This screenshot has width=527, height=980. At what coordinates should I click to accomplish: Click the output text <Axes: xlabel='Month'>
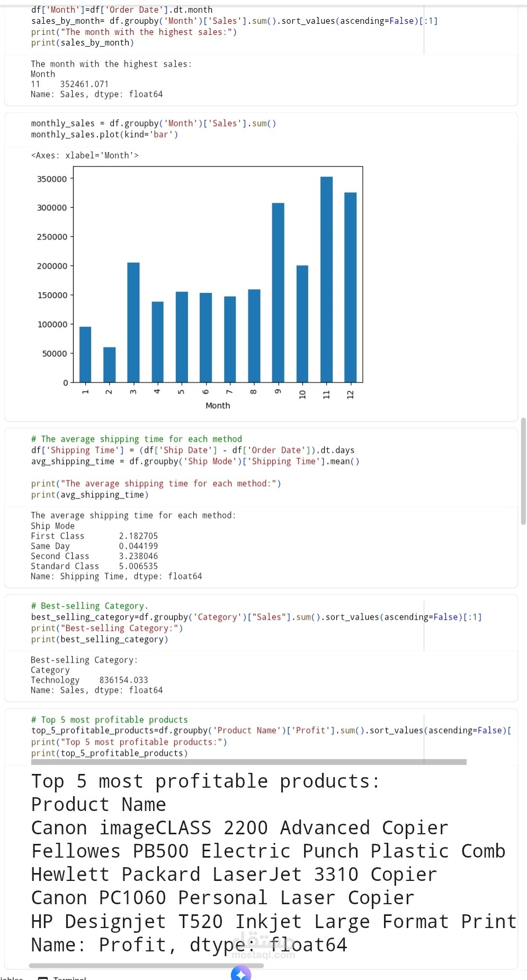coord(85,155)
